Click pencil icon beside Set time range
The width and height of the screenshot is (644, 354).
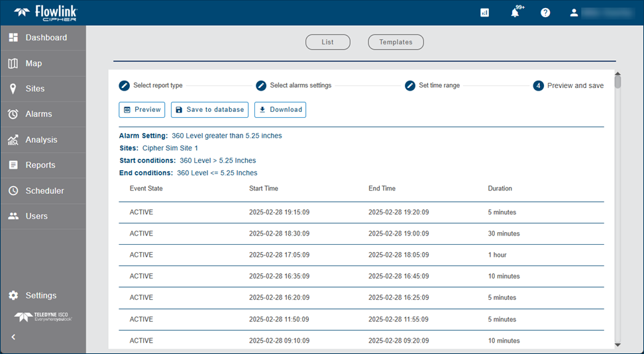pos(410,85)
